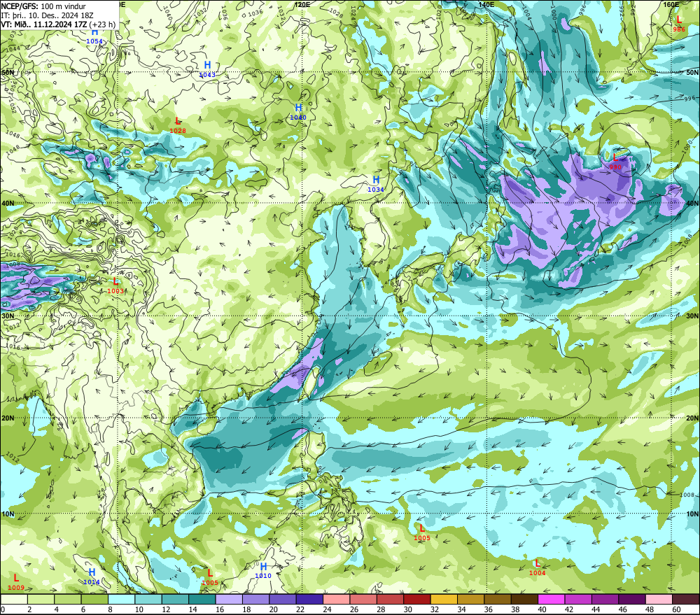
Task: Select legend swatch between 48 and 60
Action: click(659, 600)
